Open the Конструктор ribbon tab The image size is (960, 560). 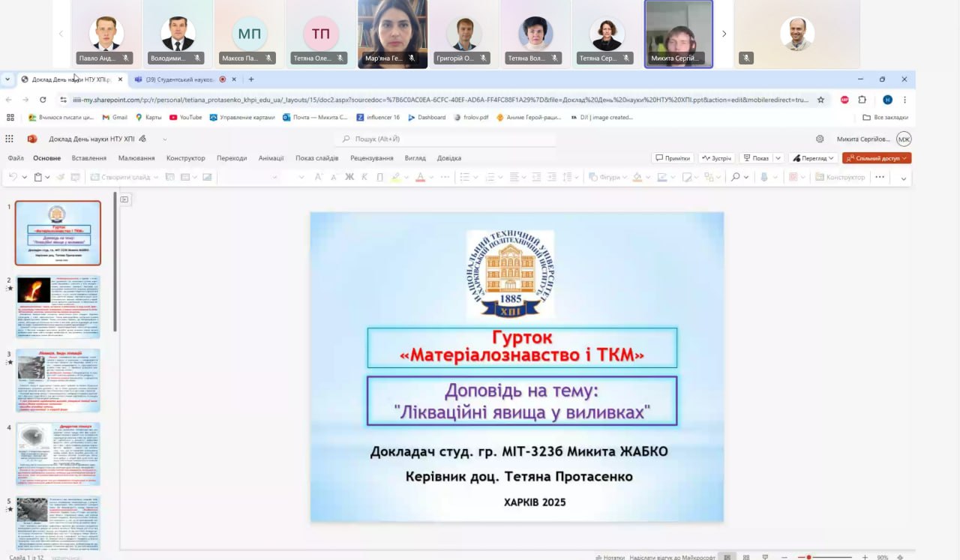186,158
